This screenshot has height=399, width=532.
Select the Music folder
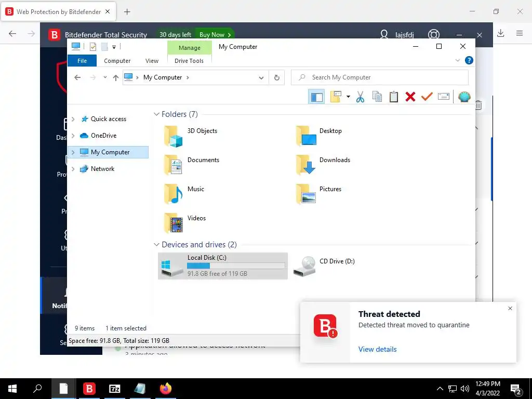184,194
